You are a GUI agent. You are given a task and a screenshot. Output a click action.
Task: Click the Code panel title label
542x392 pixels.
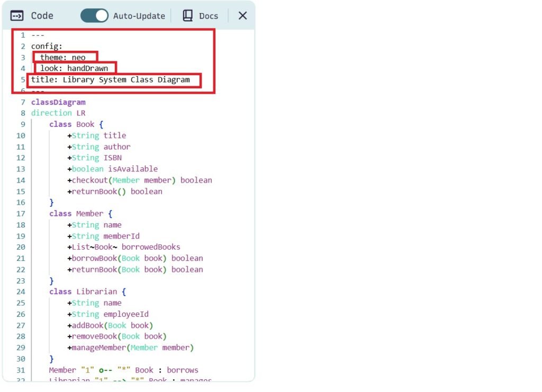pos(42,16)
